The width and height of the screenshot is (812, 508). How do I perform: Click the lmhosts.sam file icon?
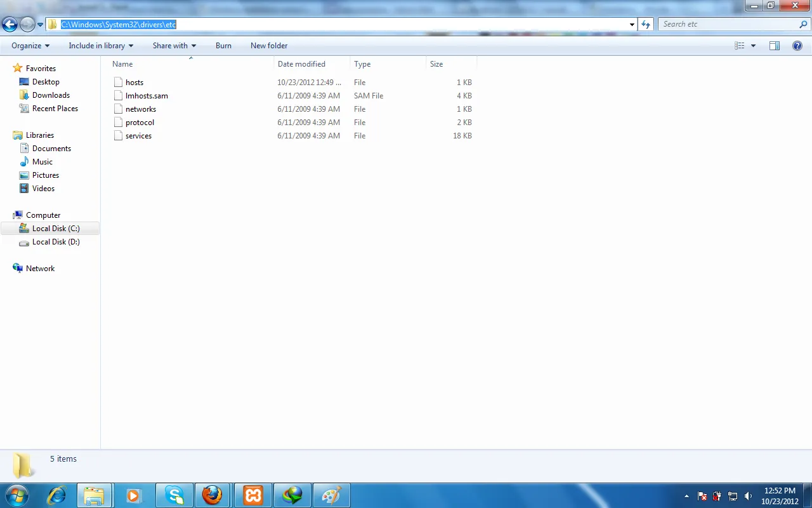tap(118, 95)
